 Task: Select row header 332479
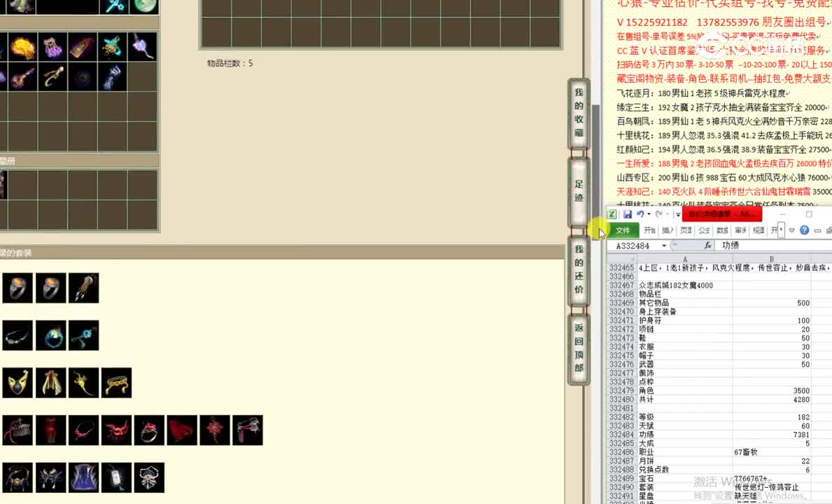[621, 391]
